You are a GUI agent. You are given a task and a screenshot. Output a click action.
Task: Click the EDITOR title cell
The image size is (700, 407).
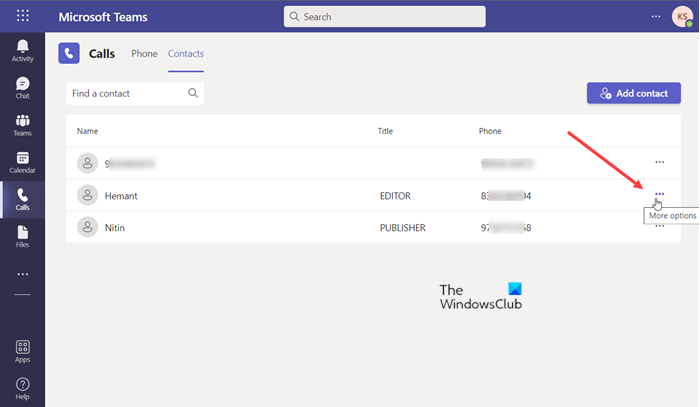click(x=395, y=195)
